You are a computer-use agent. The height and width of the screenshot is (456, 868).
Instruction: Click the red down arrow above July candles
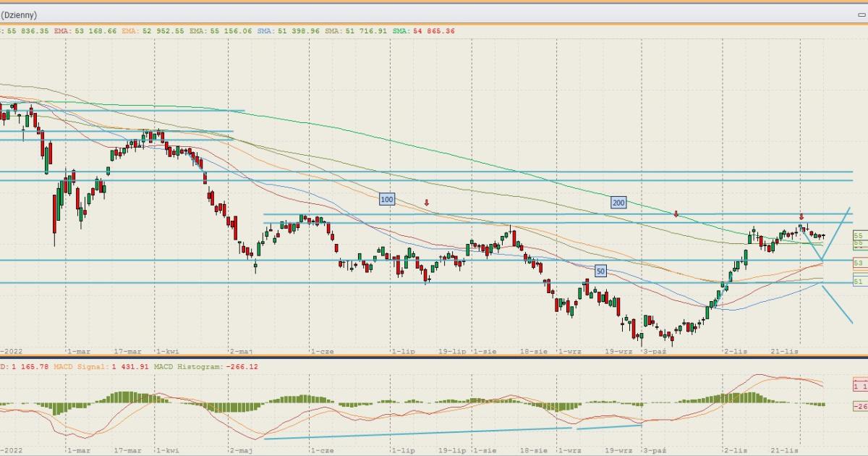pyautogui.click(x=427, y=203)
